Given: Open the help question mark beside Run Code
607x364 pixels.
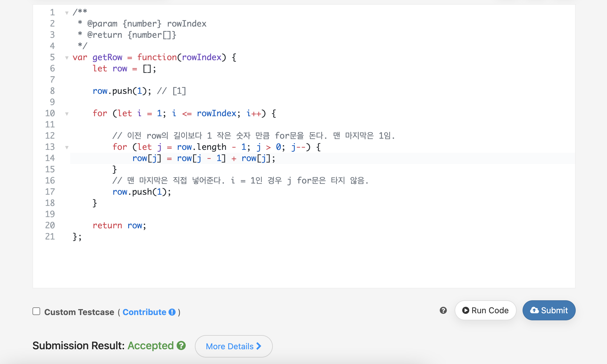Looking at the screenshot, I should [x=443, y=310].
